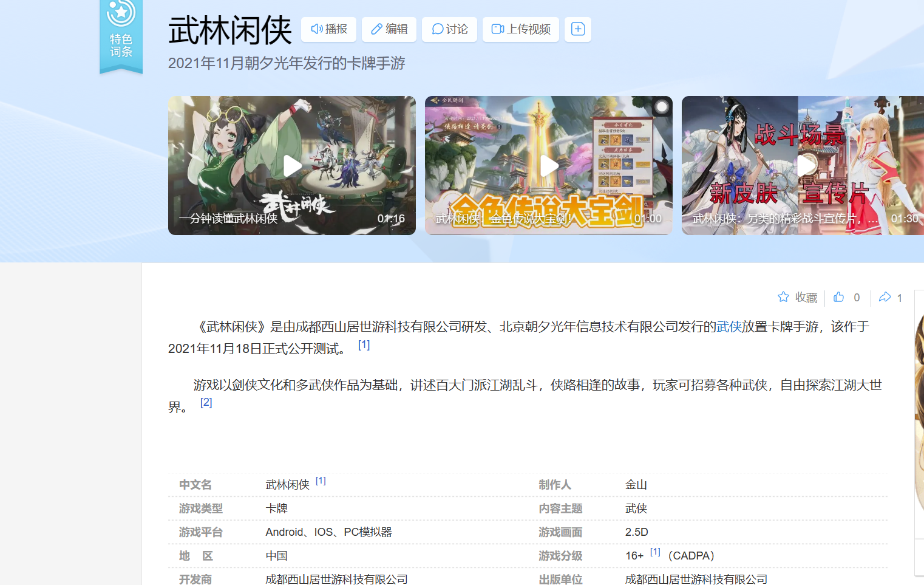This screenshot has width=924, height=585.
Task: Click the 游戏平台 field label
Action: click(x=201, y=532)
